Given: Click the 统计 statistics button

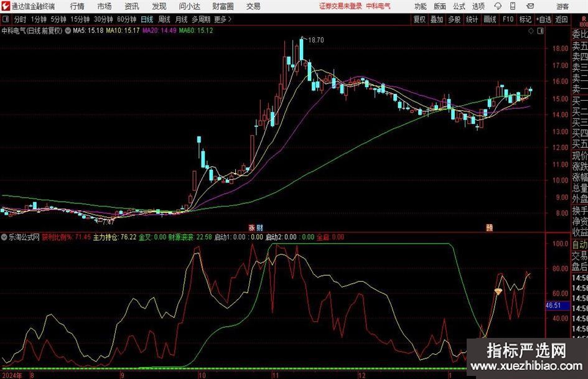Looking at the screenshot, I should point(472,19).
